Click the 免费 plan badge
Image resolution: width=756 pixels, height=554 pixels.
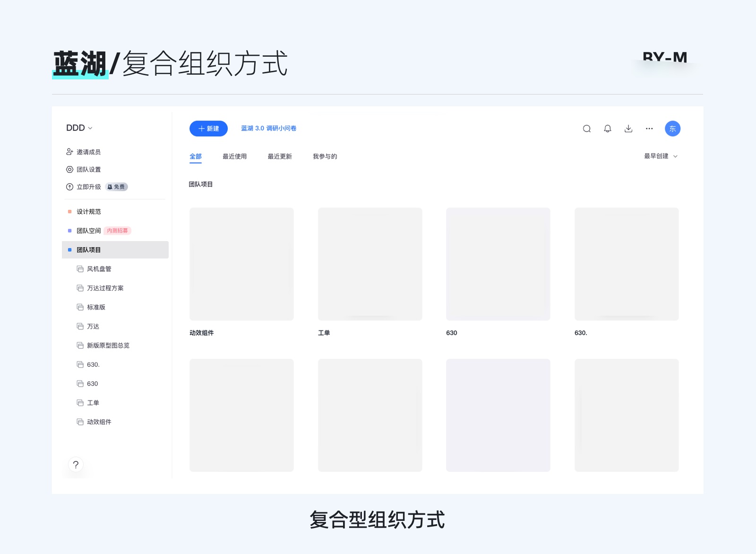(116, 187)
